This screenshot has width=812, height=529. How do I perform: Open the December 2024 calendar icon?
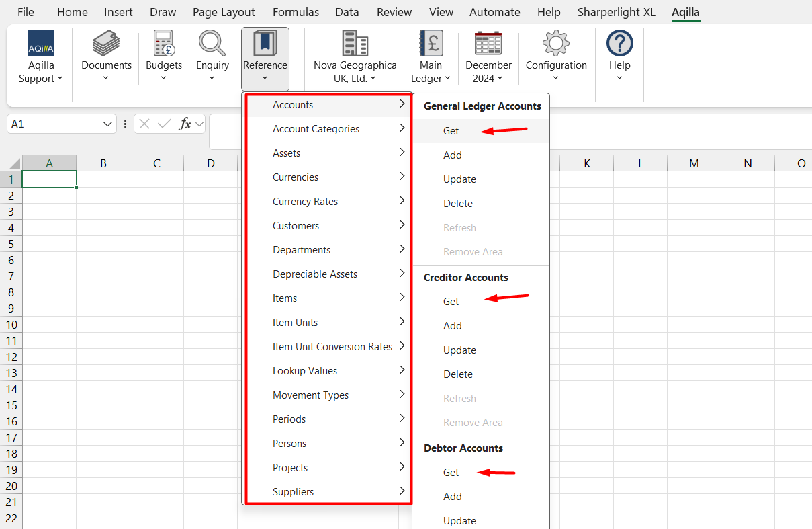pyautogui.click(x=488, y=43)
